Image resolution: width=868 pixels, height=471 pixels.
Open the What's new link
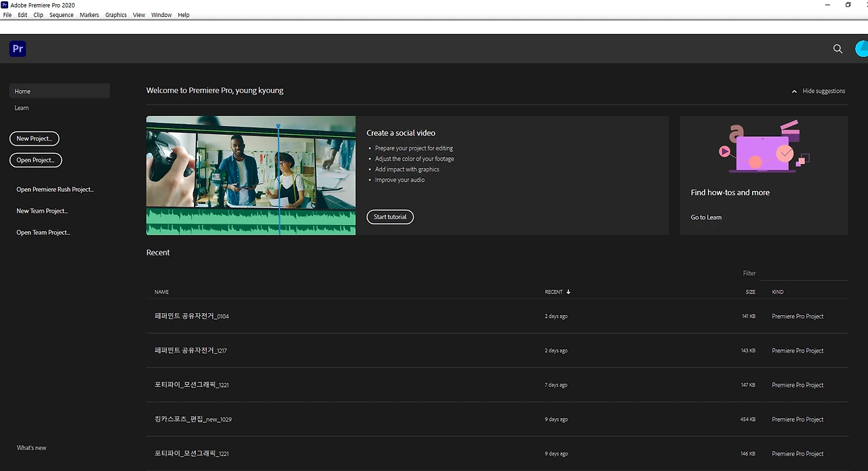tap(32, 448)
